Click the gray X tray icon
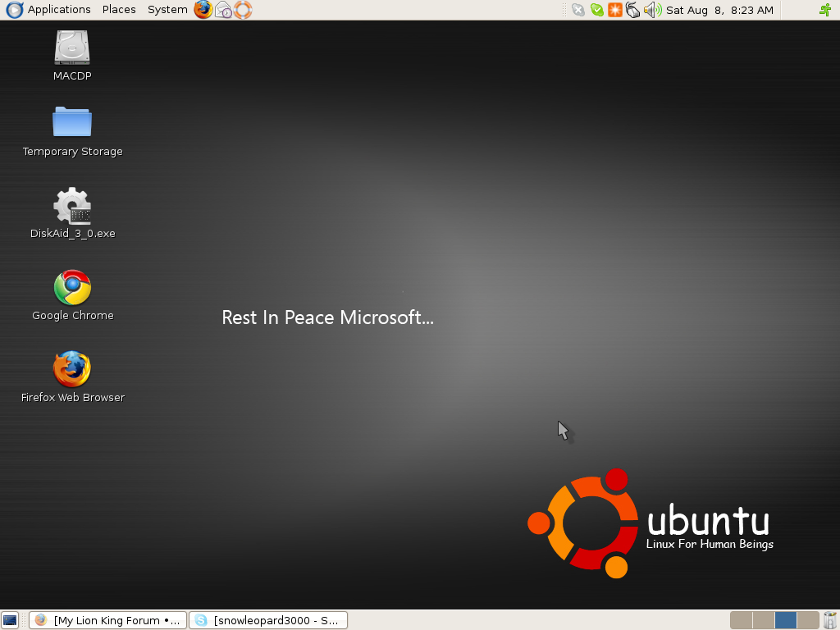This screenshot has height=630, width=840. 578,10
